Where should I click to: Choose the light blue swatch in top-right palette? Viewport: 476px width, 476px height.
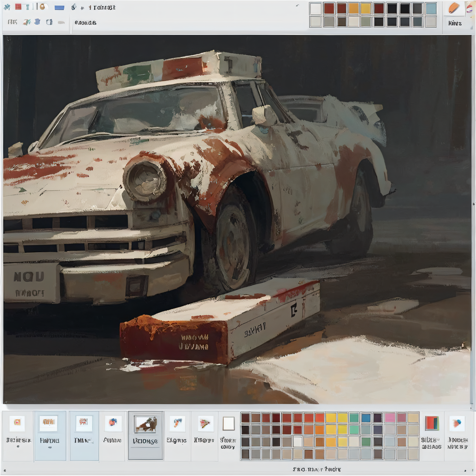click(x=431, y=9)
